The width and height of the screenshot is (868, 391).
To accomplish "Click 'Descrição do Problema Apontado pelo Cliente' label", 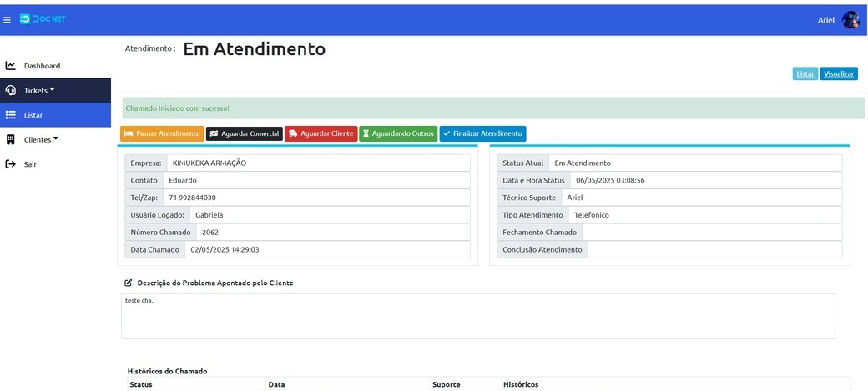I will click(x=215, y=283).
